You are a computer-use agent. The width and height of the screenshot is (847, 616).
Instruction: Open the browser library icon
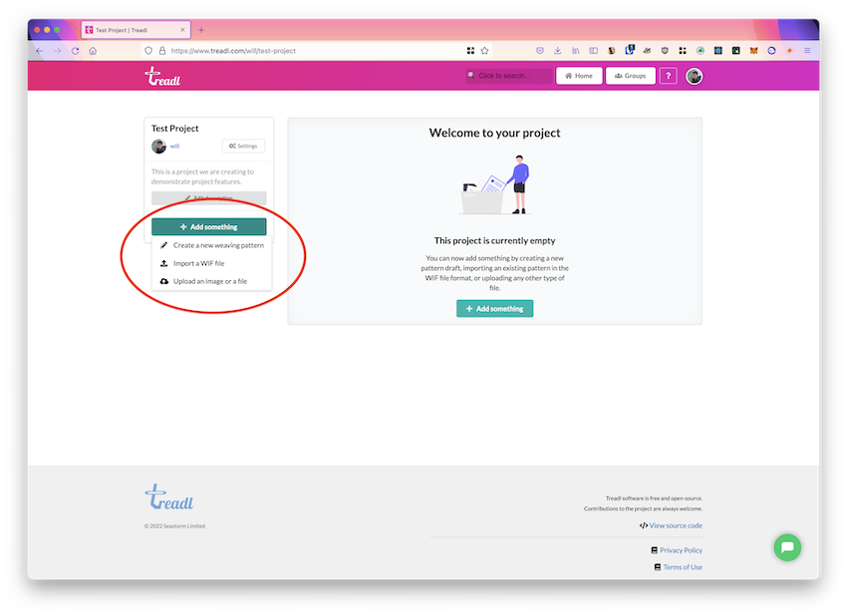coord(576,51)
